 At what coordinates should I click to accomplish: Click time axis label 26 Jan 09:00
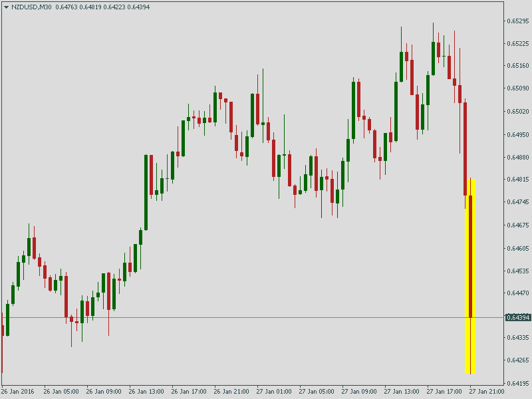click(104, 392)
